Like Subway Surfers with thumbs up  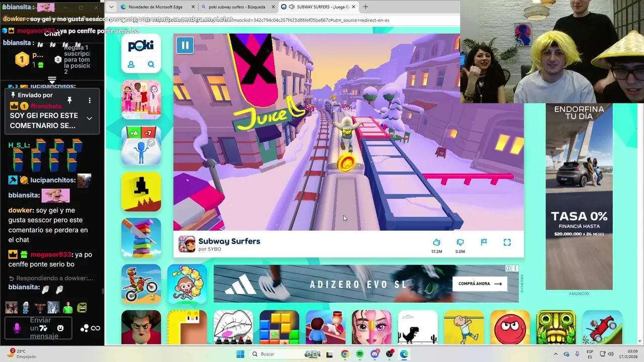[436, 242]
